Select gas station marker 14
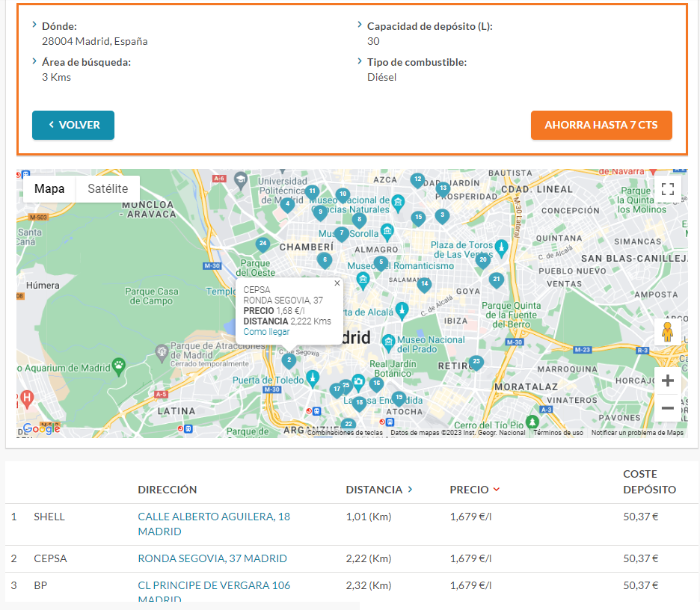Image resolution: width=700 pixels, height=610 pixels. pos(424,284)
